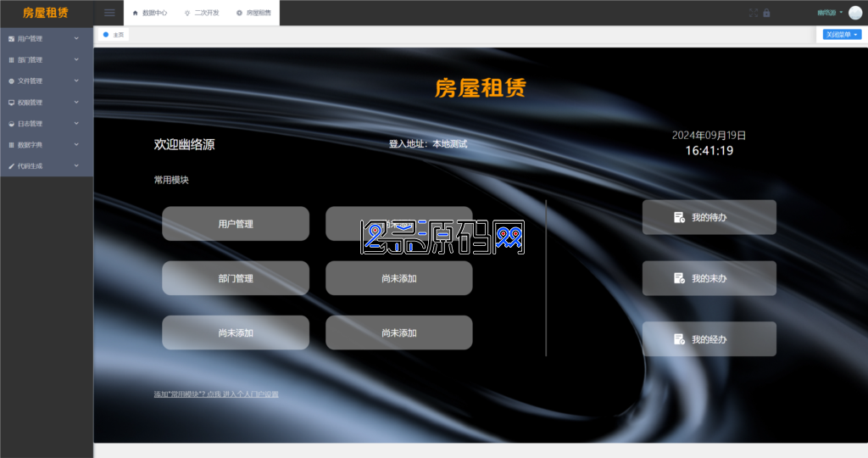Expand the 用户管理 chevron in sidebar
Image resolution: width=868 pixels, height=458 pixels.
coord(76,39)
